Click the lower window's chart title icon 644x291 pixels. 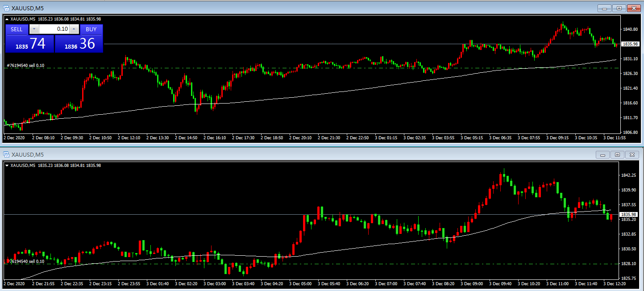coord(6,154)
